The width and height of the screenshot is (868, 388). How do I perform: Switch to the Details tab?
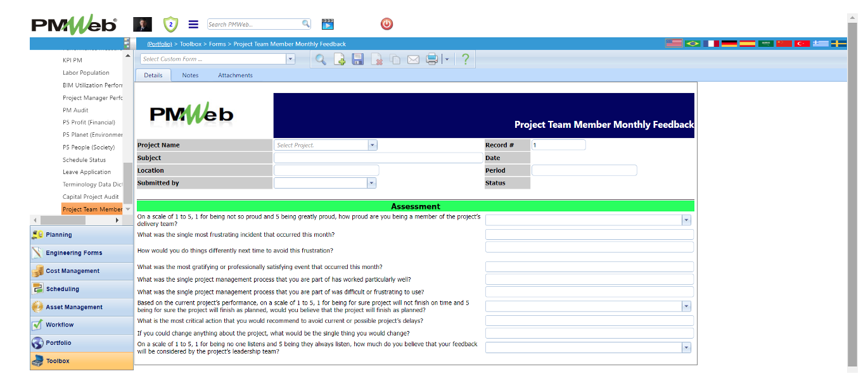click(153, 75)
